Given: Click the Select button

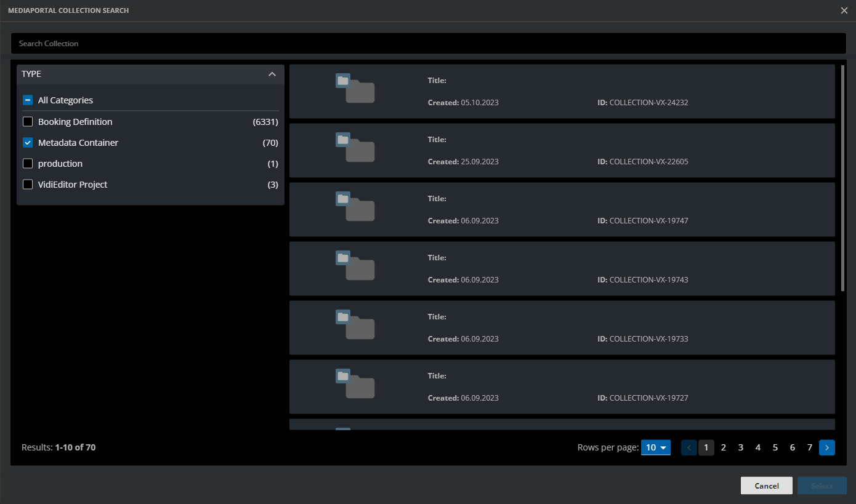Looking at the screenshot, I should (x=822, y=486).
